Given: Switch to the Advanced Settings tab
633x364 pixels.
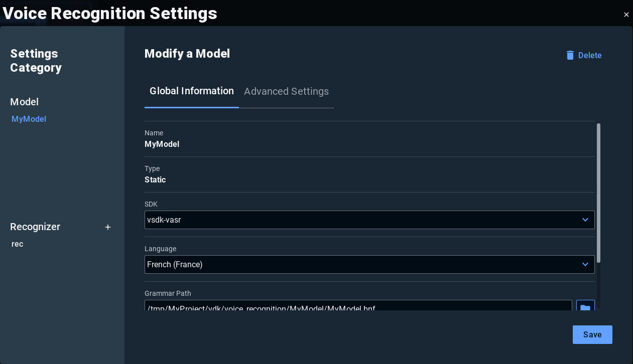Looking at the screenshot, I should tap(286, 91).
